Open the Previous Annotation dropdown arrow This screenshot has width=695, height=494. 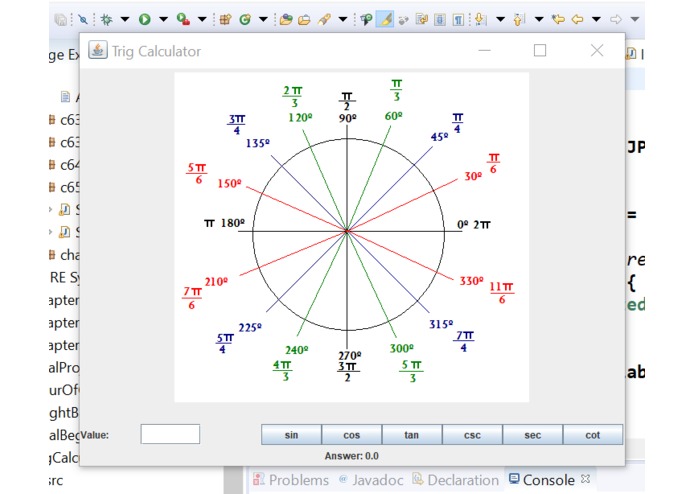[x=539, y=19]
